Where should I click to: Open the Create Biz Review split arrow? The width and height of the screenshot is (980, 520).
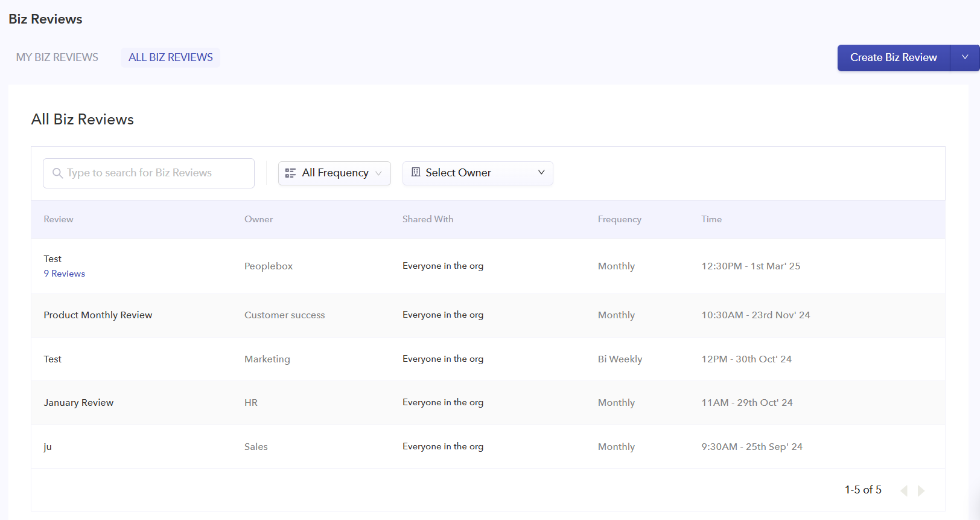point(965,57)
